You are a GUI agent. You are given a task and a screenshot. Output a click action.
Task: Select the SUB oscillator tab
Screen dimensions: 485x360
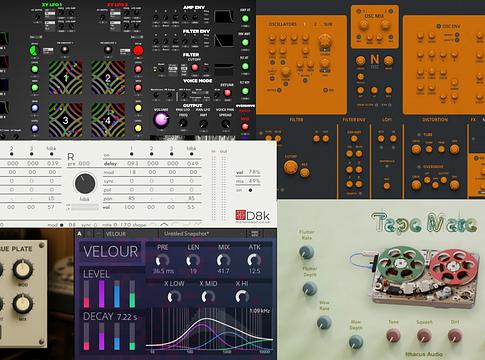pyautogui.click(x=328, y=24)
